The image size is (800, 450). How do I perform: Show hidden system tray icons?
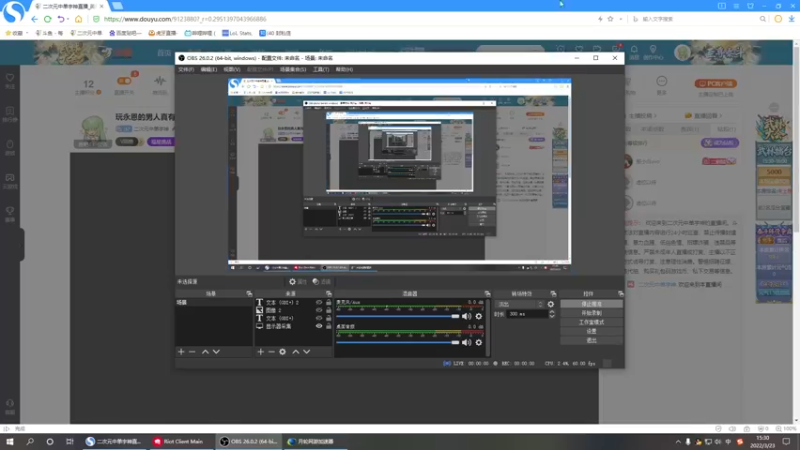coord(678,442)
